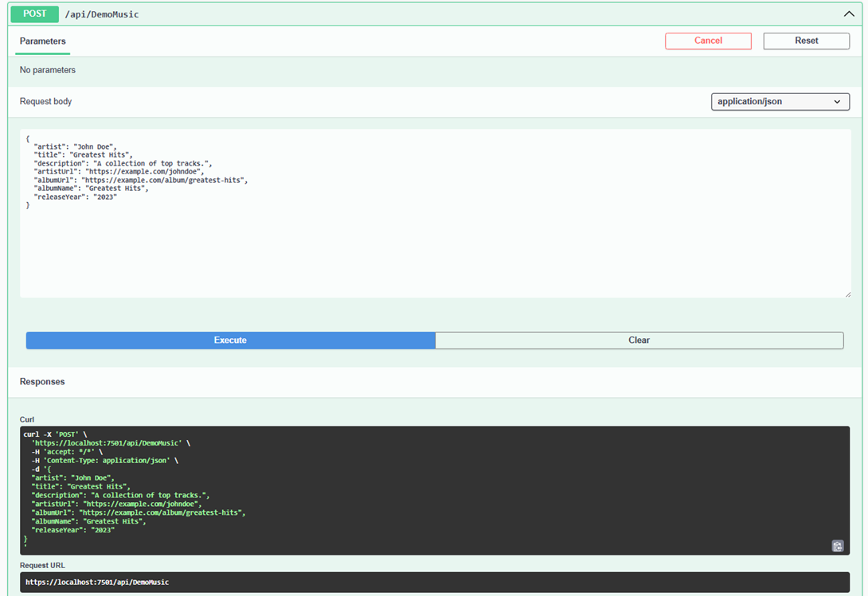The image size is (868, 596).
Task: Select the Parameters tab
Action: (43, 41)
